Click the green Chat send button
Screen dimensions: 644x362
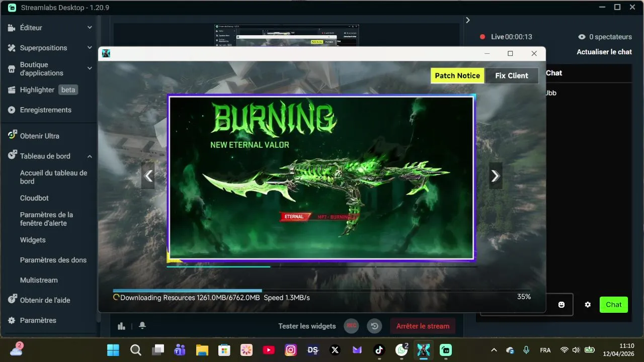pyautogui.click(x=614, y=305)
